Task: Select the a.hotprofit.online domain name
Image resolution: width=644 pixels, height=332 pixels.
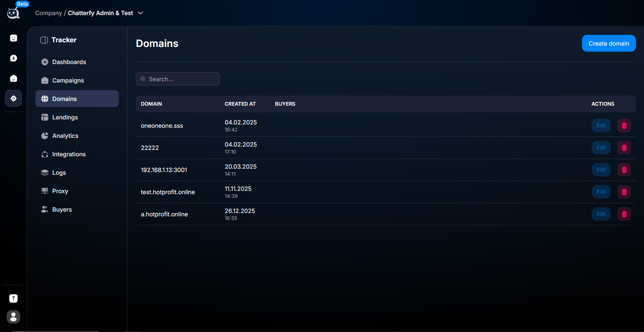Action: 164,214
